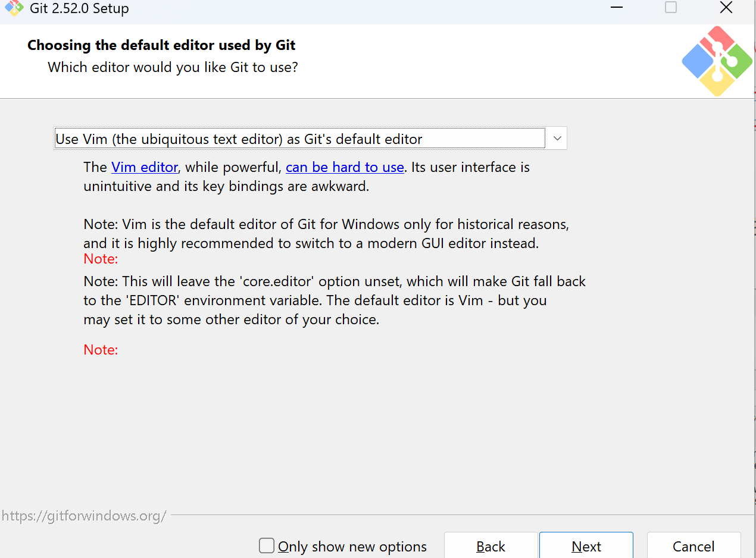
Task: Click the https://gitforwindows.org/ text
Action: pyautogui.click(x=84, y=516)
